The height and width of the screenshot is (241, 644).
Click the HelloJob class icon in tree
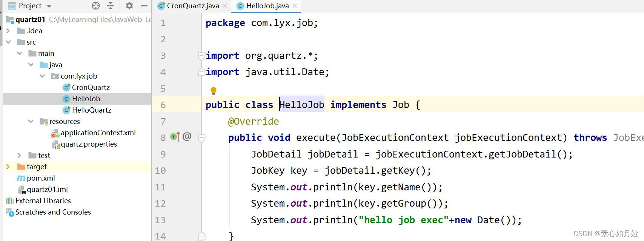click(x=66, y=99)
